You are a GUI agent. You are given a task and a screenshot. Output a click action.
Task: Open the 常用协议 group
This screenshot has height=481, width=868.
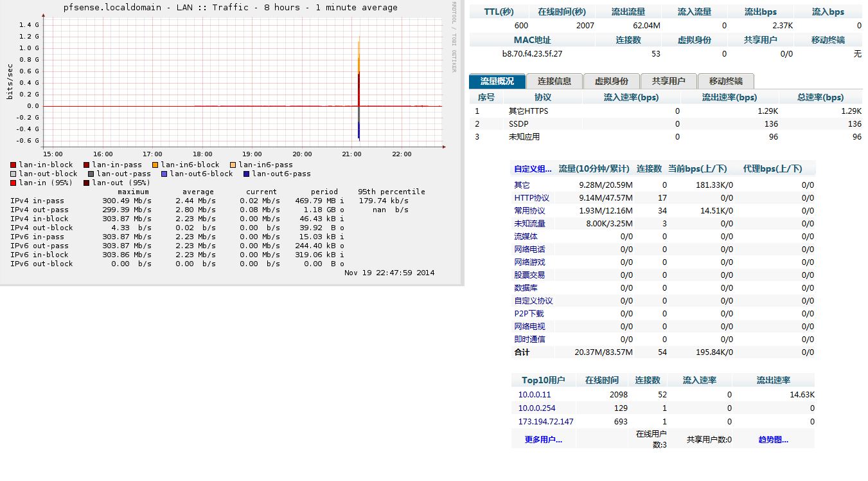(529, 211)
